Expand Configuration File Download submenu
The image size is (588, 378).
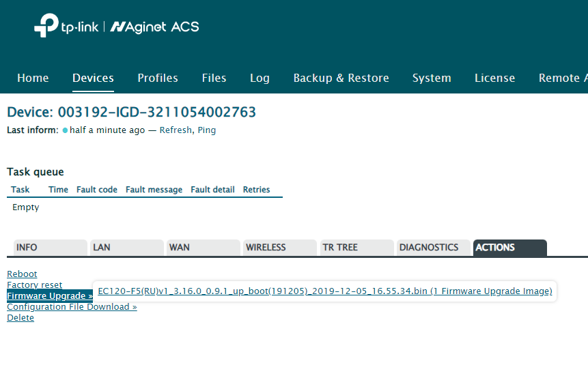tap(72, 307)
